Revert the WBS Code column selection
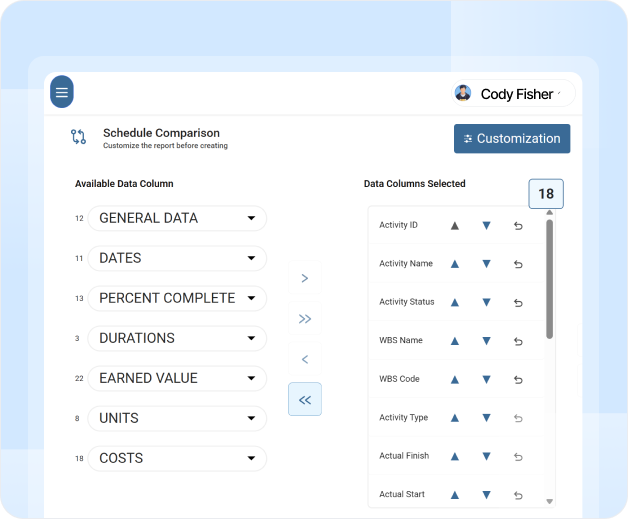 pos(518,380)
